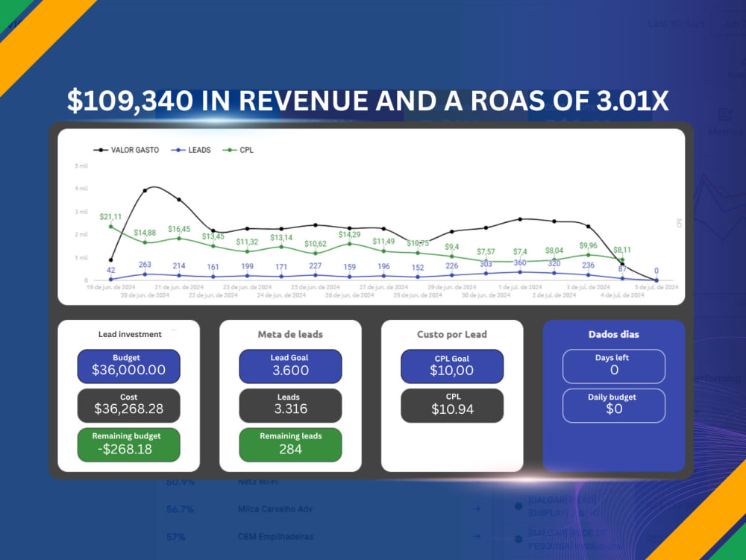746x560 pixels.
Task: Click the 5 de jul. de 2024 axis label
Action: click(656, 287)
